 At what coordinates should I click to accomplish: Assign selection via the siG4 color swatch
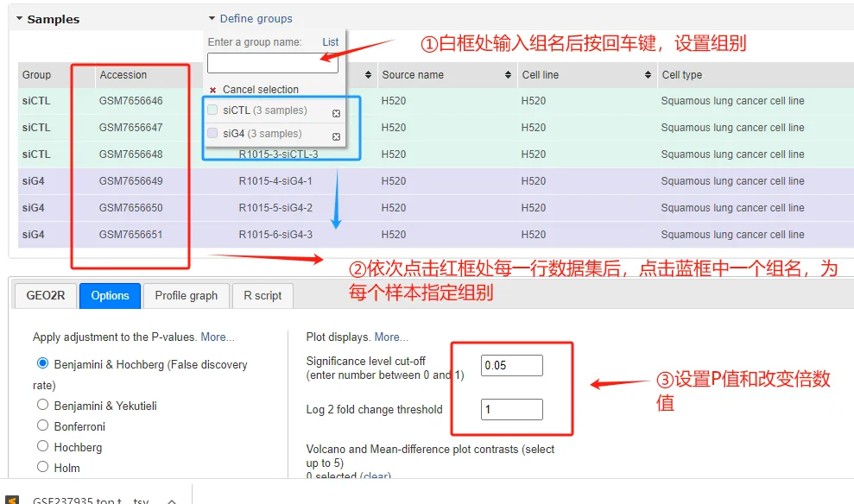(x=212, y=133)
